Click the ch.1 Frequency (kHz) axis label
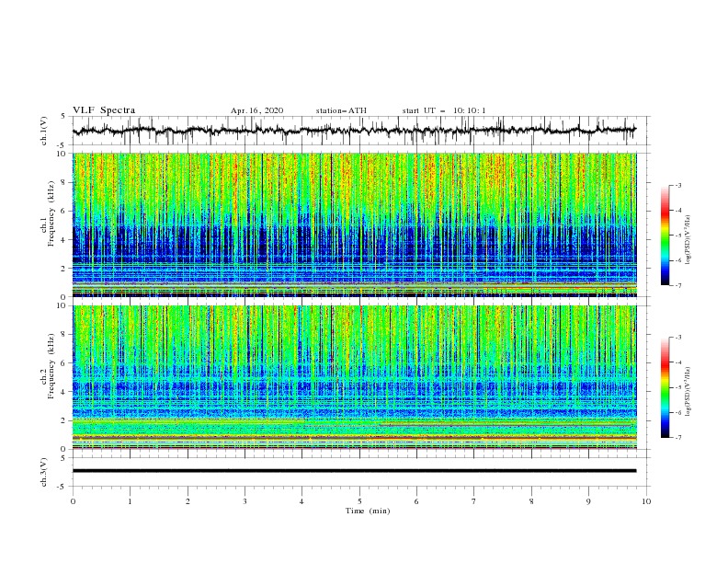The width and height of the screenshot is (728, 563). 48,214
